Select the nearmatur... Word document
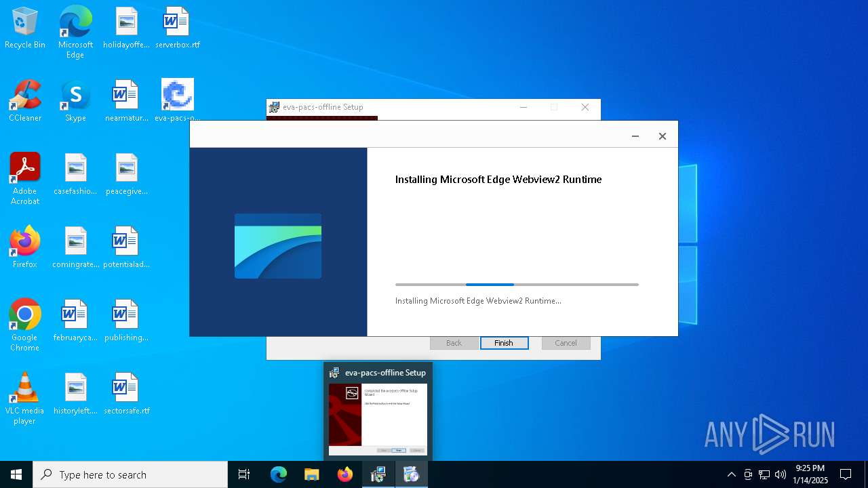 pyautogui.click(x=126, y=102)
